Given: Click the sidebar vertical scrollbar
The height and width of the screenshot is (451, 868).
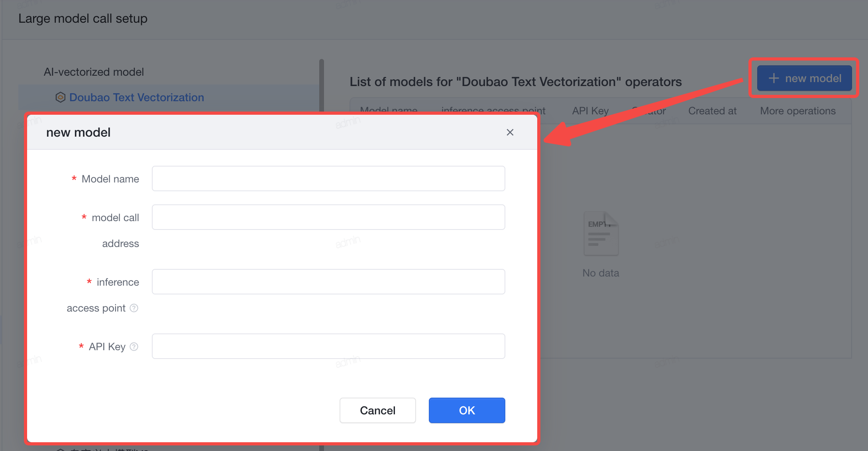Looking at the screenshot, I should 322,86.
